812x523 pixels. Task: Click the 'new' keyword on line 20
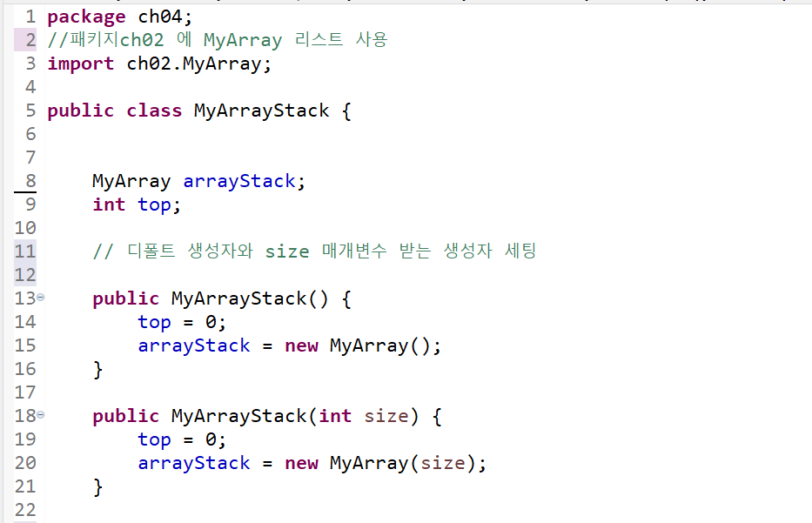pos(301,464)
